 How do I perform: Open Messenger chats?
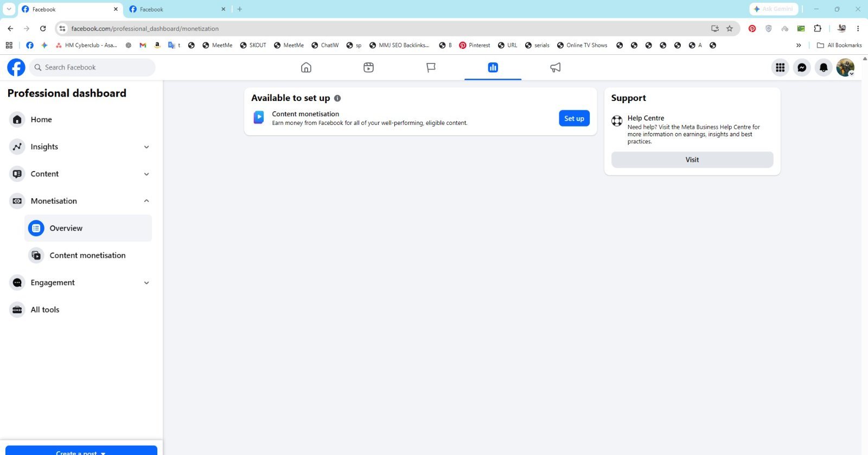[x=802, y=67]
